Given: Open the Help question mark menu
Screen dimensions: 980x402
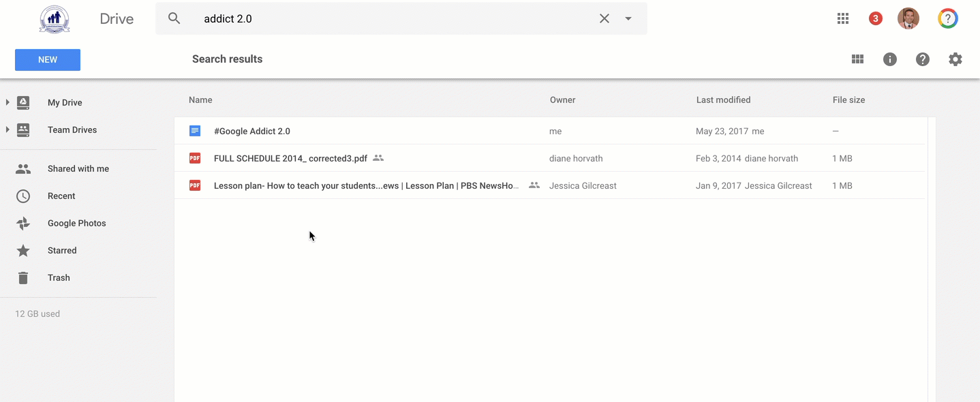Looking at the screenshot, I should pos(923,59).
